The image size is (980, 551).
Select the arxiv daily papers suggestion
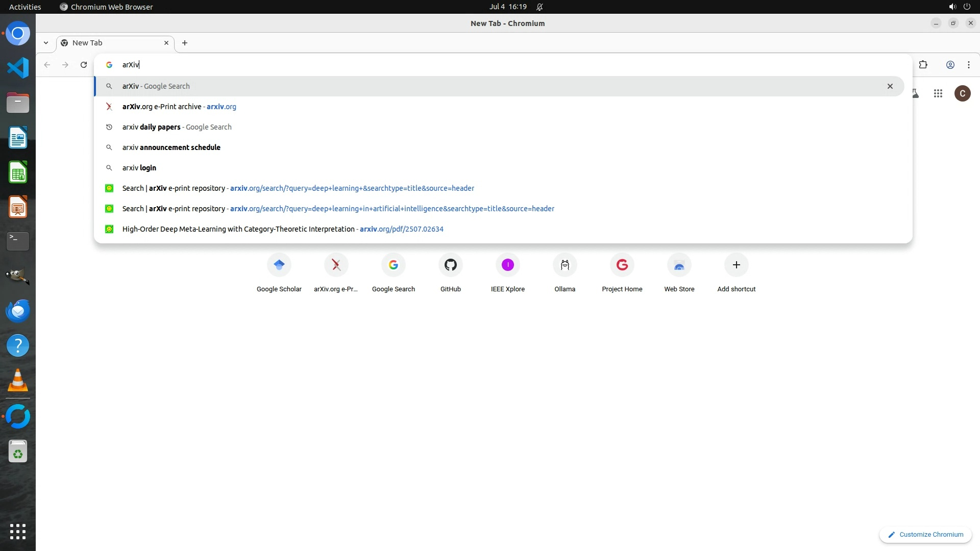pyautogui.click(x=177, y=127)
